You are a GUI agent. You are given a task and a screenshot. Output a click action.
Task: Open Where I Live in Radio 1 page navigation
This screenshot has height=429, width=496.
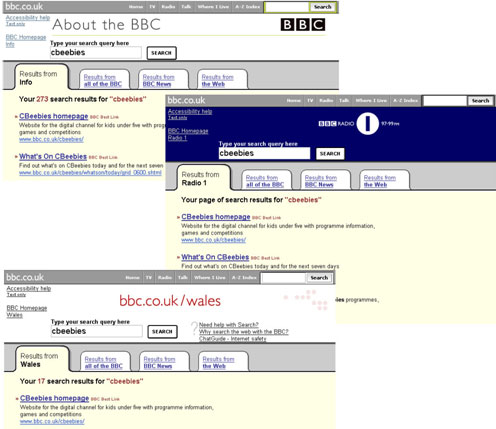click(371, 100)
